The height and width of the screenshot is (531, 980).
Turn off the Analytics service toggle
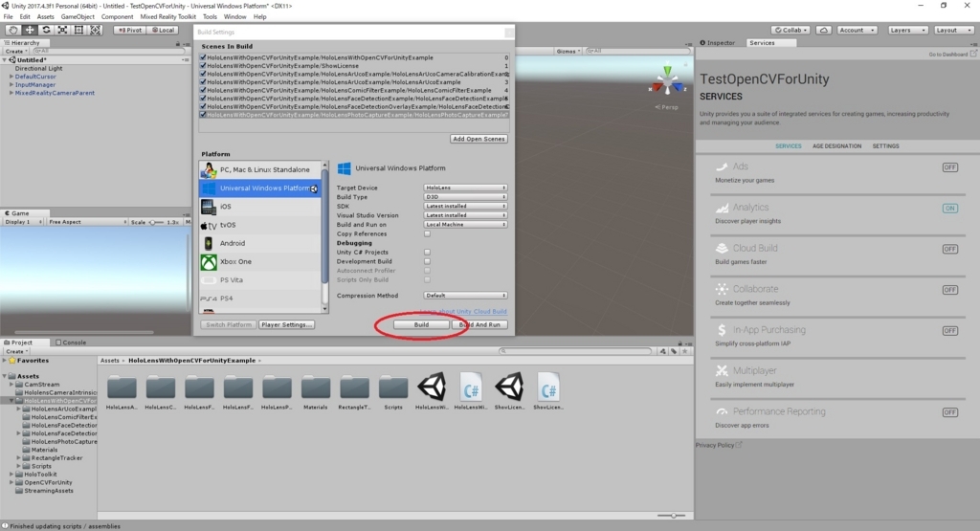tap(950, 208)
